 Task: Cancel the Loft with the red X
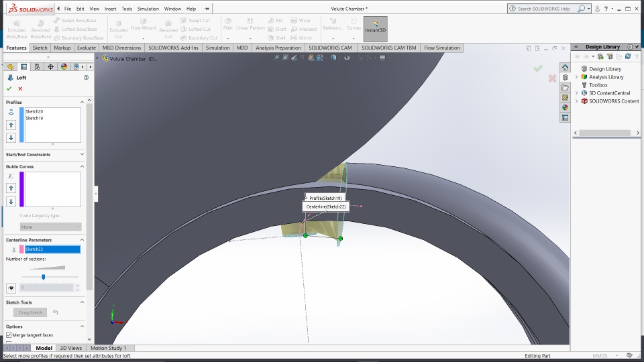20,88
